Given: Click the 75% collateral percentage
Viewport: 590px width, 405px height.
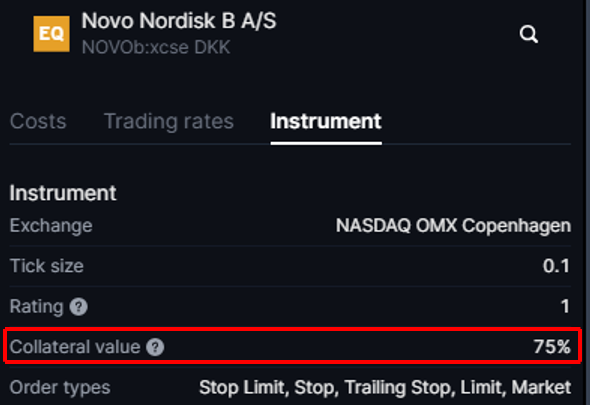Looking at the screenshot, I should click(552, 347).
